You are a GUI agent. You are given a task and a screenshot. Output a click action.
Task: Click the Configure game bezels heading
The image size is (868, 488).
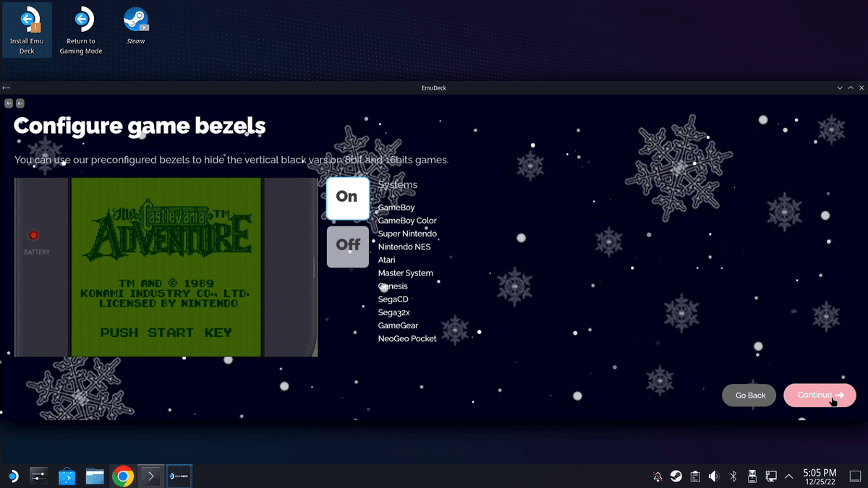click(140, 126)
